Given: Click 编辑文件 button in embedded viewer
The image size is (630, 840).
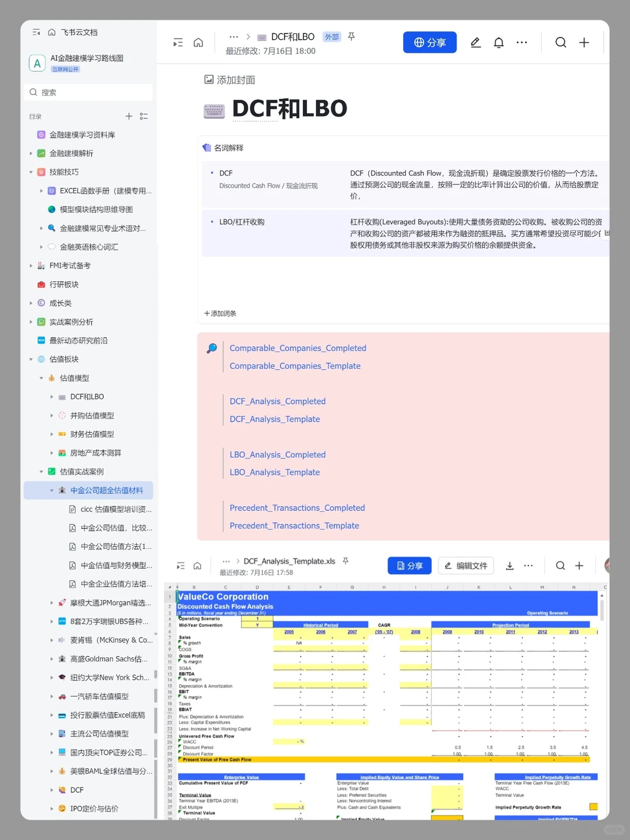Looking at the screenshot, I should click(466, 566).
